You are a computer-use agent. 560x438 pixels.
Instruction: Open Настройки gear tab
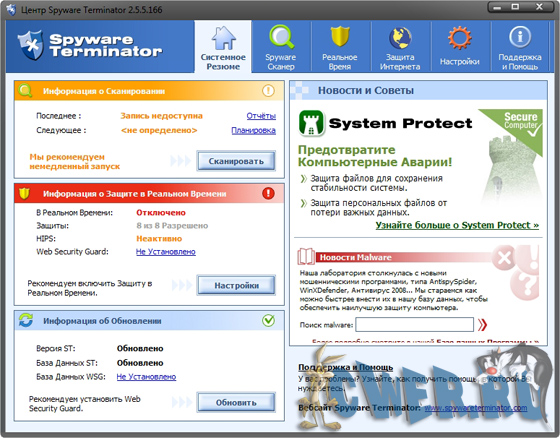coord(460,47)
